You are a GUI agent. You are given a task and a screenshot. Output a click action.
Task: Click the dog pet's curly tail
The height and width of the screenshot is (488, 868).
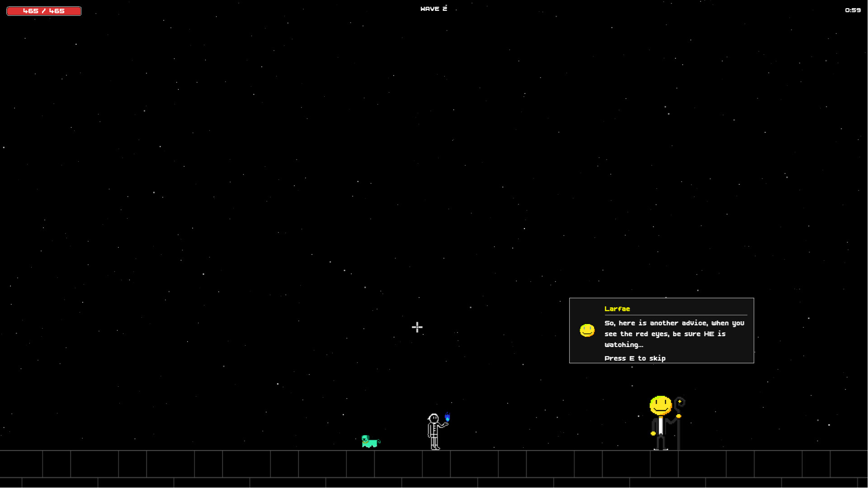point(378,441)
